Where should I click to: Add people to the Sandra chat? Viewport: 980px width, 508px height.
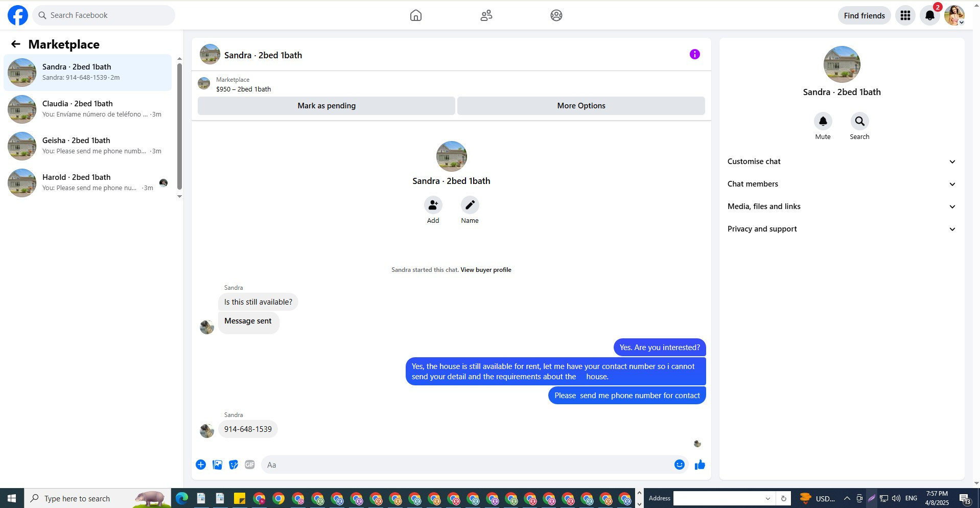click(x=433, y=205)
